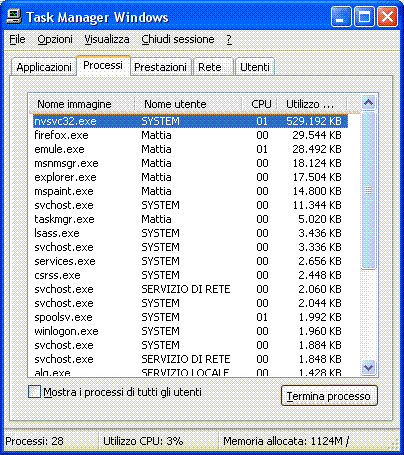Click the Termina processo button

(329, 396)
